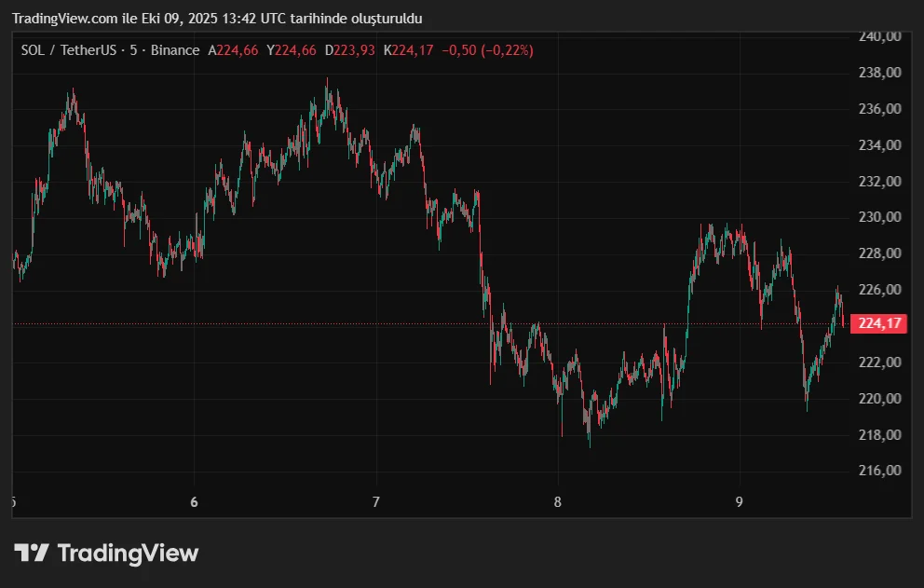
Task: Select the open value A224,66
Action: point(233,50)
